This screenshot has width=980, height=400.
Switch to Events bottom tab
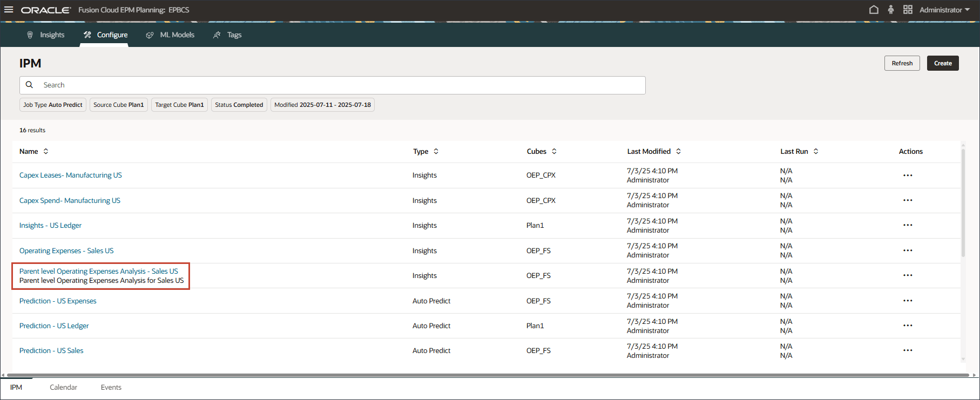111,388
